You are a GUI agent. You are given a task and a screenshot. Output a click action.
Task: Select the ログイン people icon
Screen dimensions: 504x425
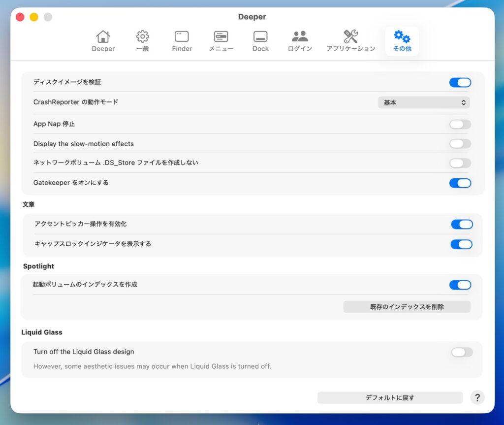(x=300, y=37)
